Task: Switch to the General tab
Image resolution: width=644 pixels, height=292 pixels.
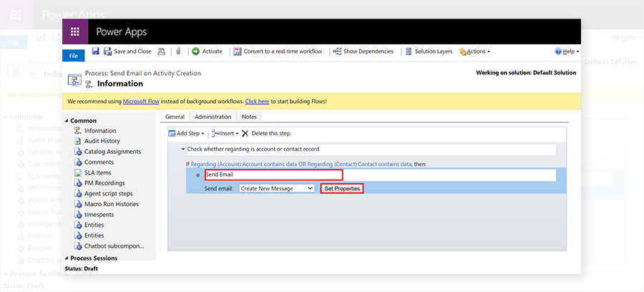Action: point(175,117)
